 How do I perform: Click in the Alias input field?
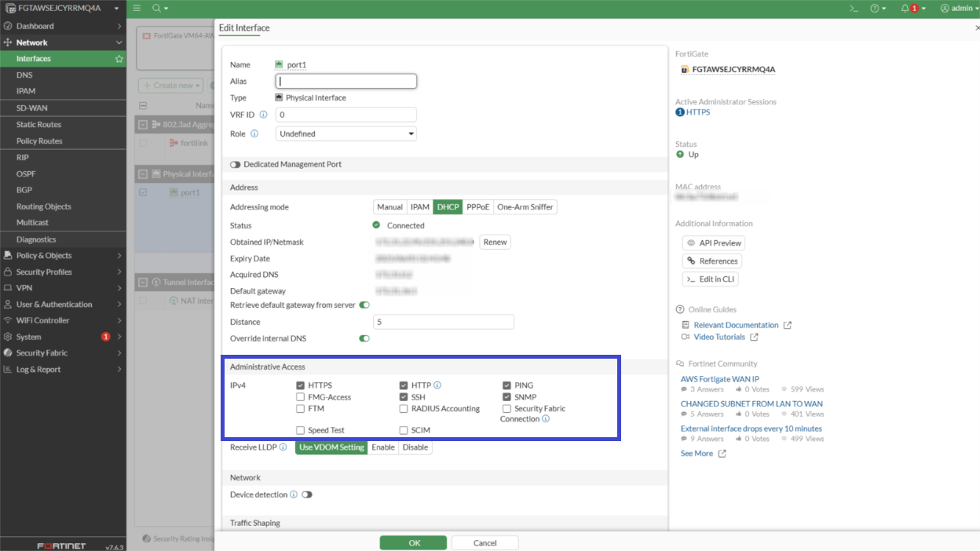point(346,81)
